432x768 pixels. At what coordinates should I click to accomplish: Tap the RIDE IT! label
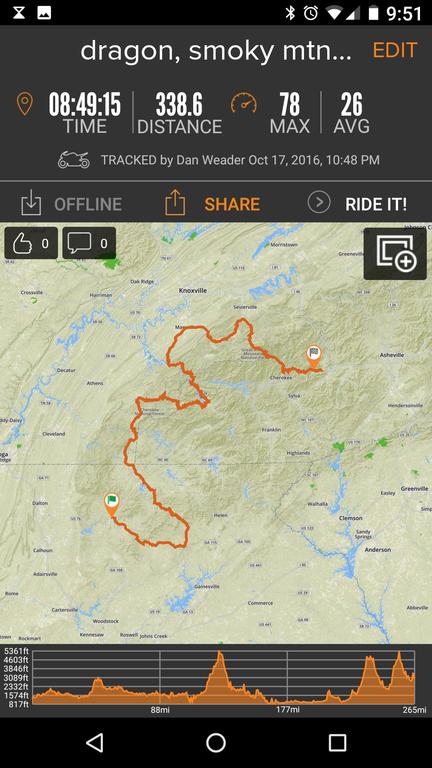click(x=376, y=204)
